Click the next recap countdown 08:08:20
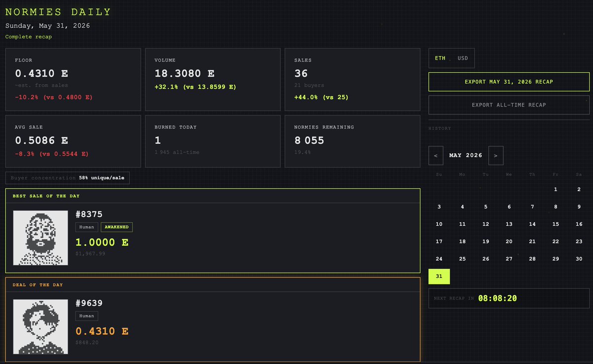 point(498,298)
